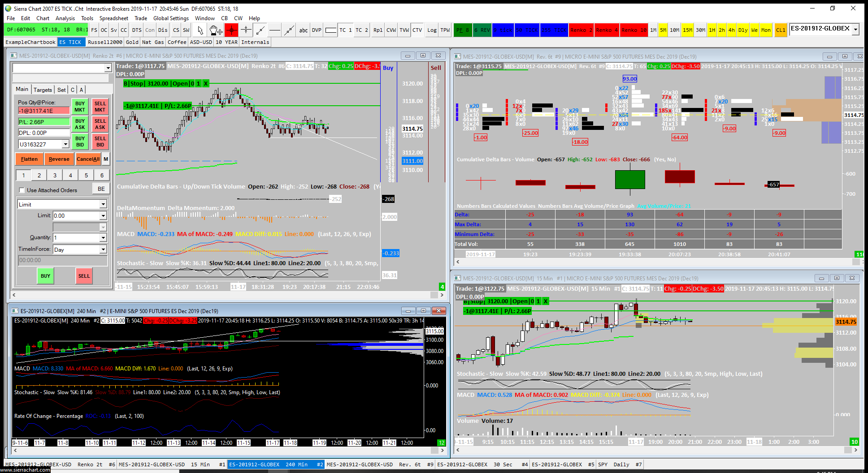Open the Global Settings menu

pyautogui.click(x=171, y=18)
